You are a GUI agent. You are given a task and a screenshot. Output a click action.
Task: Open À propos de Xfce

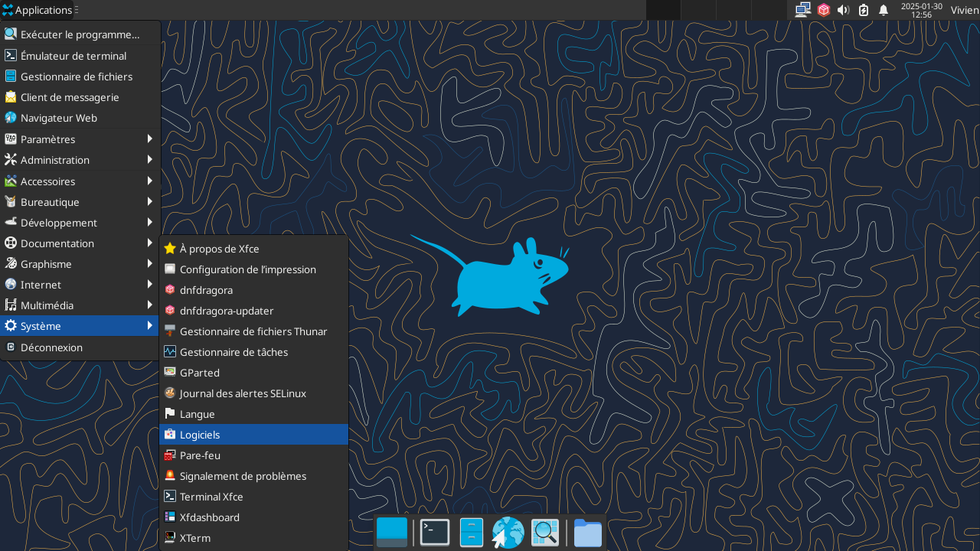coord(253,249)
